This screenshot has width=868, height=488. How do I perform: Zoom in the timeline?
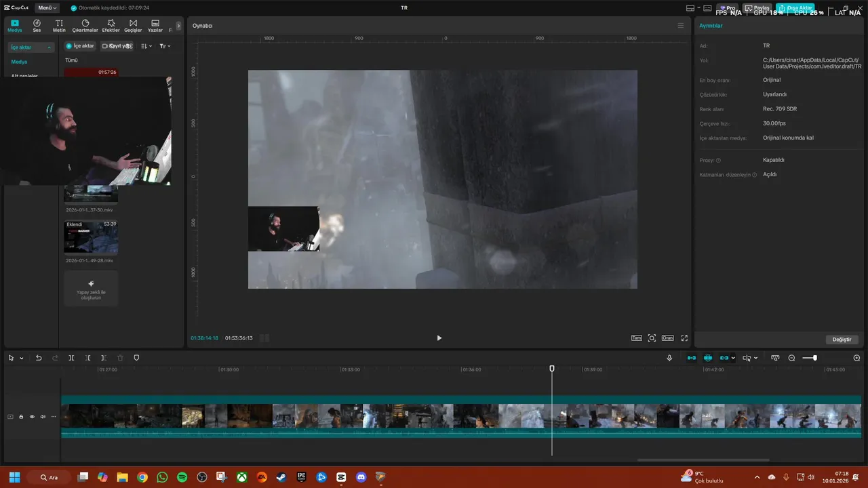pyautogui.click(x=856, y=358)
